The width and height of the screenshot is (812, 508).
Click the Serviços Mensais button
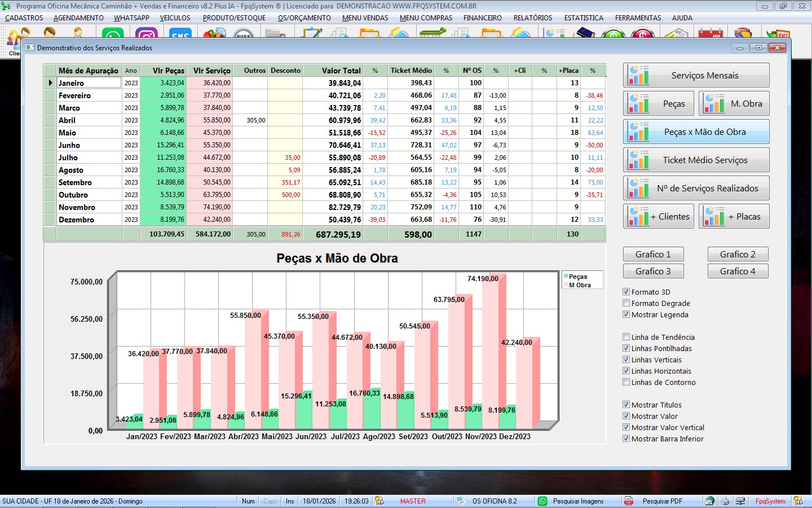click(696, 75)
